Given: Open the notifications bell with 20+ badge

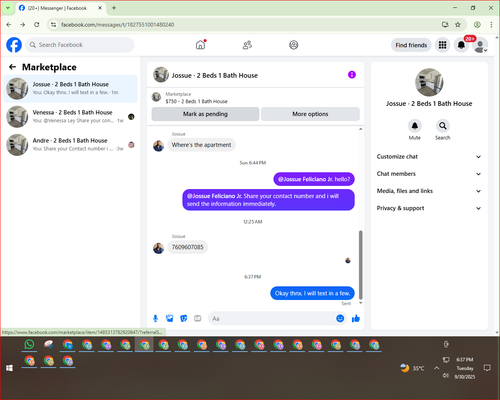Looking at the screenshot, I should click(461, 45).
